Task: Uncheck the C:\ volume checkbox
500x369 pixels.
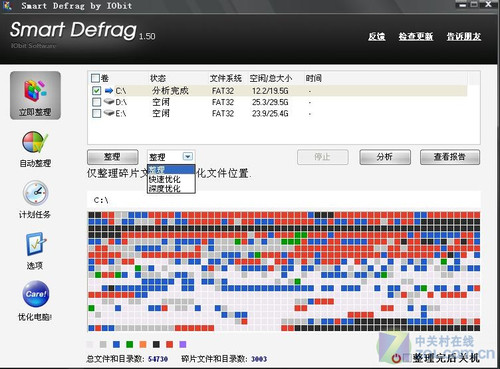Action: click(x=96, y=90)
